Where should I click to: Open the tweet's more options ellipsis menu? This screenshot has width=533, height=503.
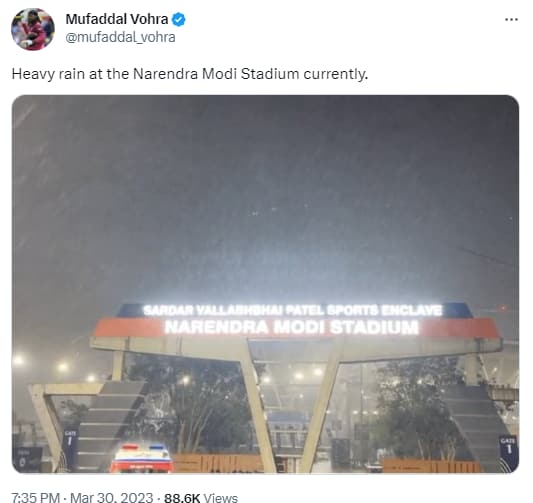click(511, 20)
